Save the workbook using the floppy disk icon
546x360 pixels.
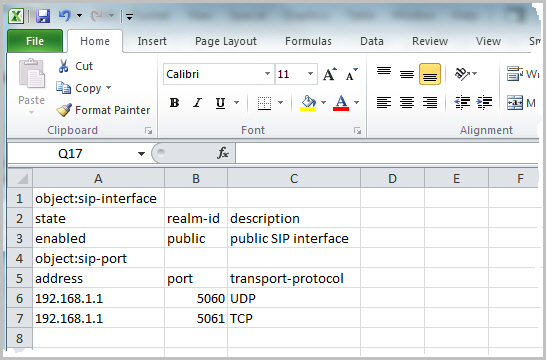point(43,16)
